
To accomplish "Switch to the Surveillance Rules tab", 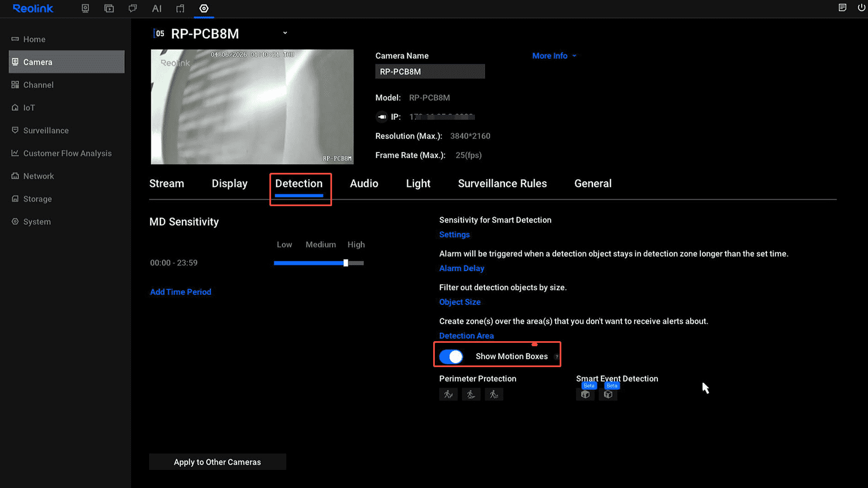I will [503, 184].
